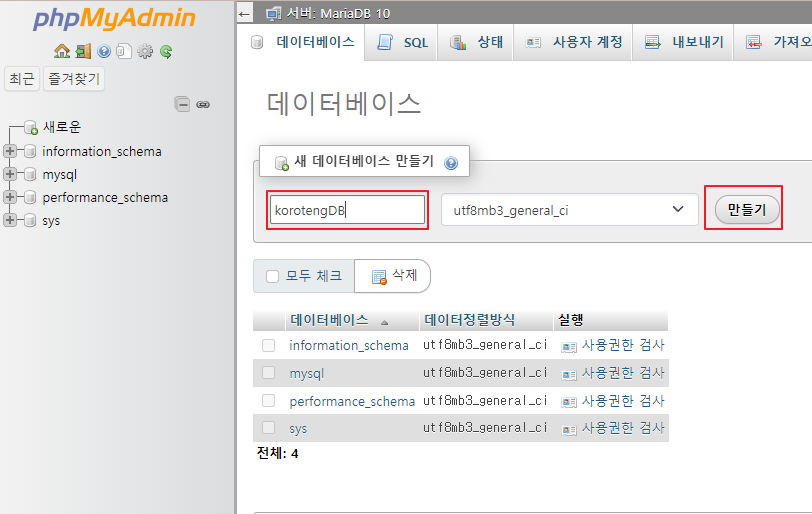This screenshot has height=514, width=812.
Task: Click the 서버: MariaDB 10 breadcrumb link
Action: (x=338, y=13)
